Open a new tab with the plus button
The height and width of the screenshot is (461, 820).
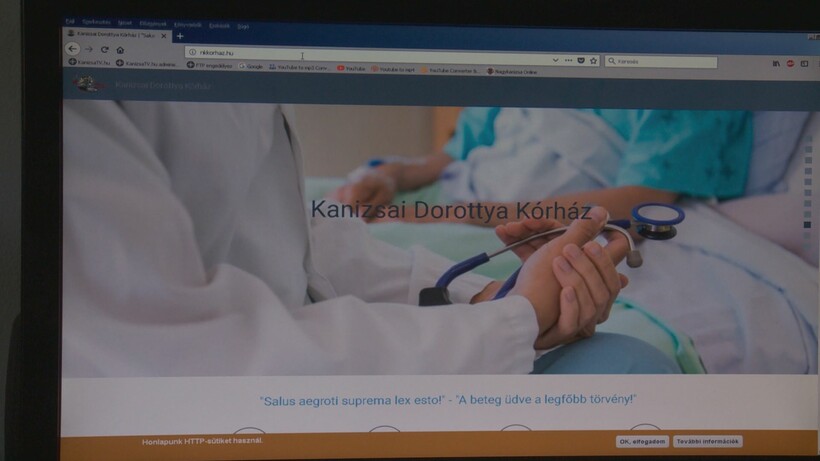[180, 36]
